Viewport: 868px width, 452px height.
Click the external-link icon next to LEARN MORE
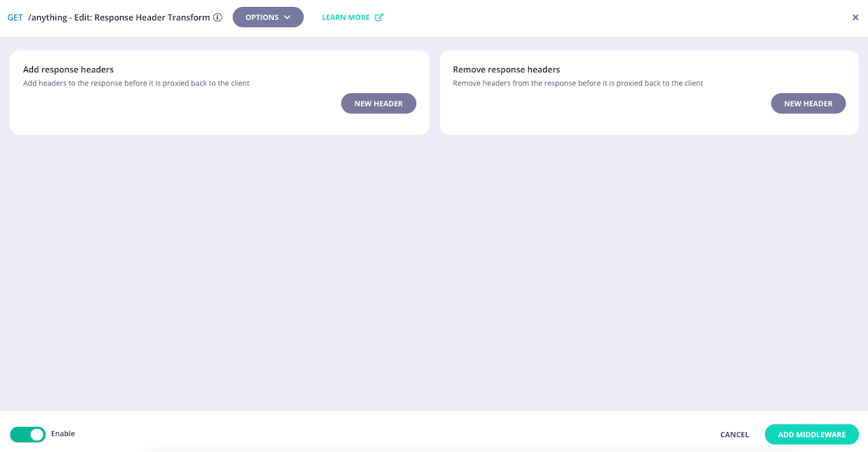point(380,17)
